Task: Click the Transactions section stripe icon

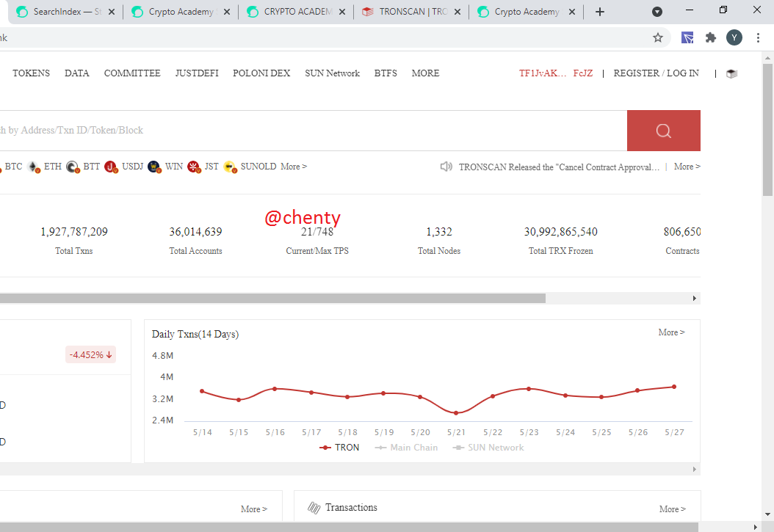Action: 314,508
